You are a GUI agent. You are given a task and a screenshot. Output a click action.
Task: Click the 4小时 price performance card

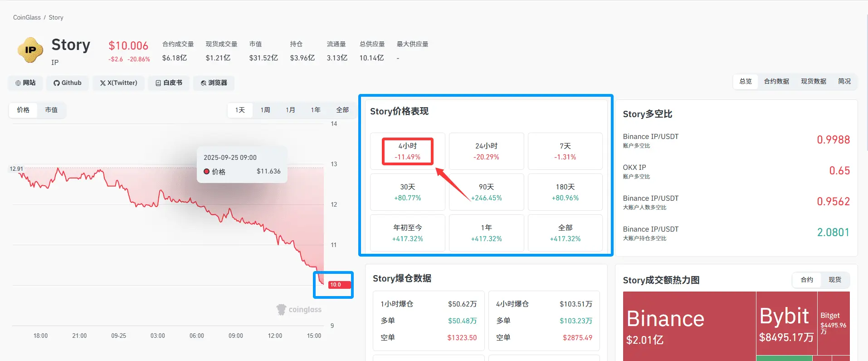pos(408,151)
